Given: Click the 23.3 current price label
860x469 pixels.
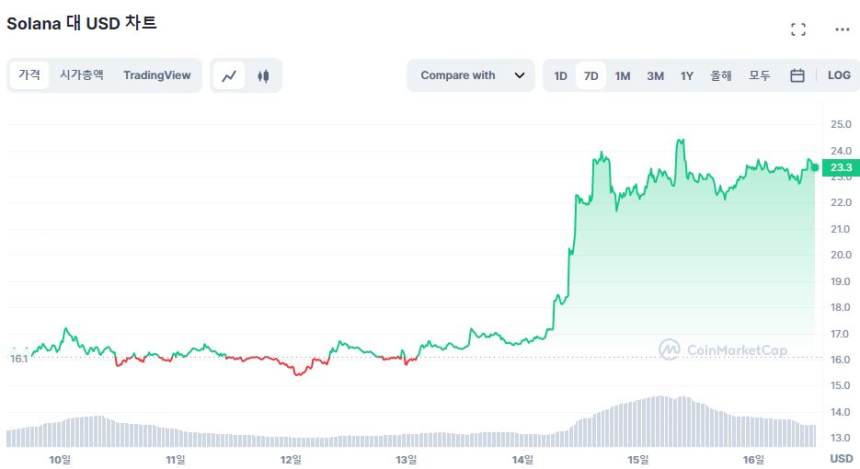Looking at the screenshot, I should [x=839, y=168].
